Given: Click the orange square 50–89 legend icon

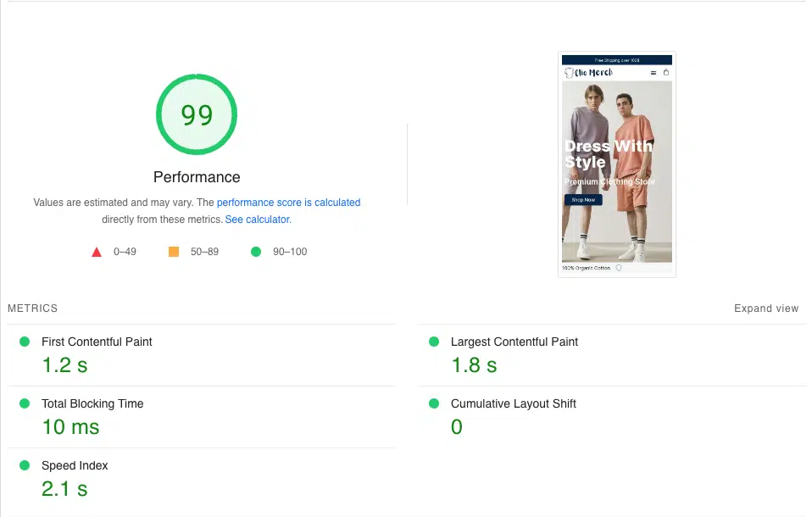Looking at the screenshot, I should coord(174,252).
